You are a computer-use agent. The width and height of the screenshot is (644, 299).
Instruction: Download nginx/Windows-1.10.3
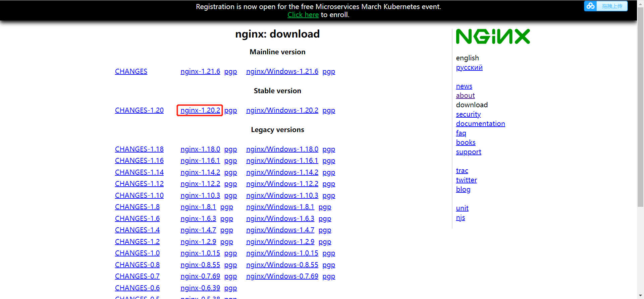click(282, 195)
